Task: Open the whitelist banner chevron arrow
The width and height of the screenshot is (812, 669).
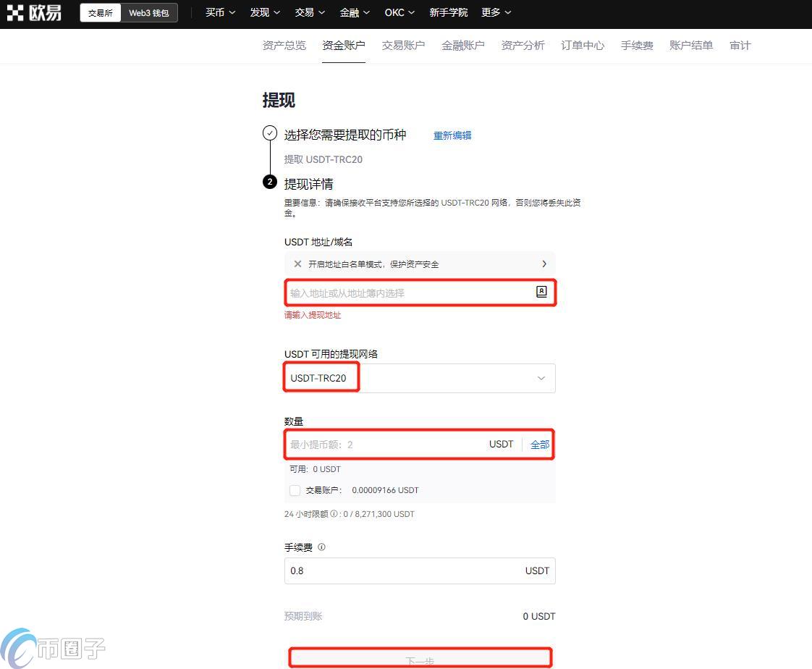Action: coord(545,264)
